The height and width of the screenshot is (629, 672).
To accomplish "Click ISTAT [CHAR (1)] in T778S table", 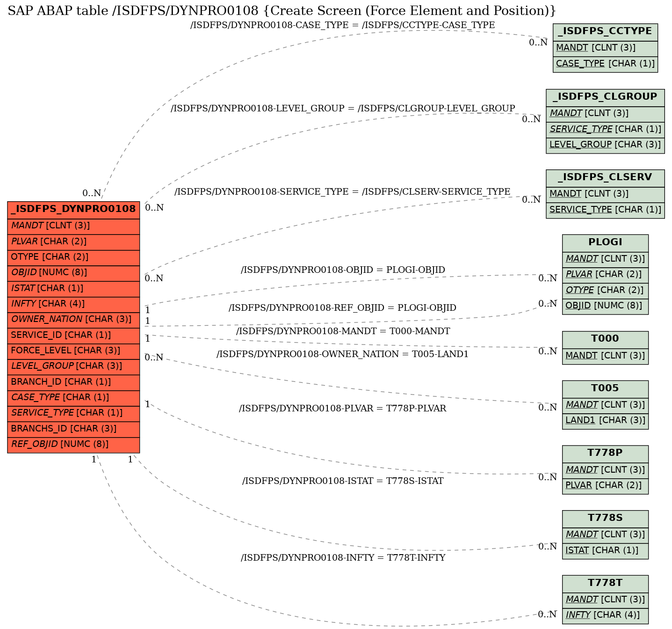I will tap(605, 551).
